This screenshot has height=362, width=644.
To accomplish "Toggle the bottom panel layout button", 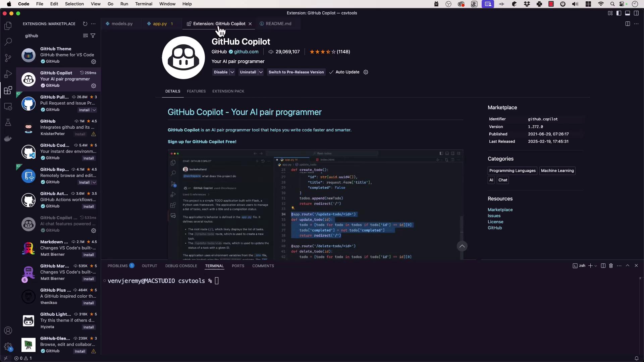I will [x=627, y=13].
